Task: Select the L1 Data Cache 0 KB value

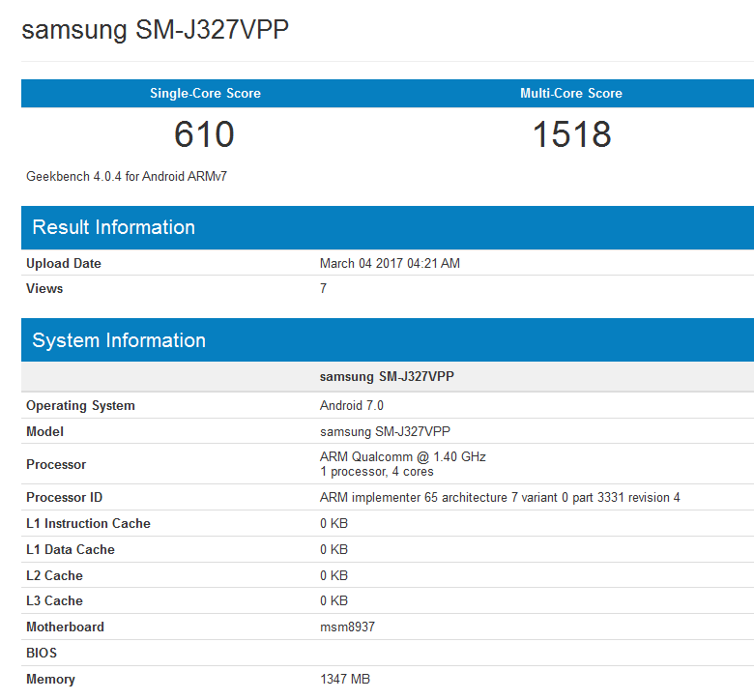Action: click(x=333, y=549)
